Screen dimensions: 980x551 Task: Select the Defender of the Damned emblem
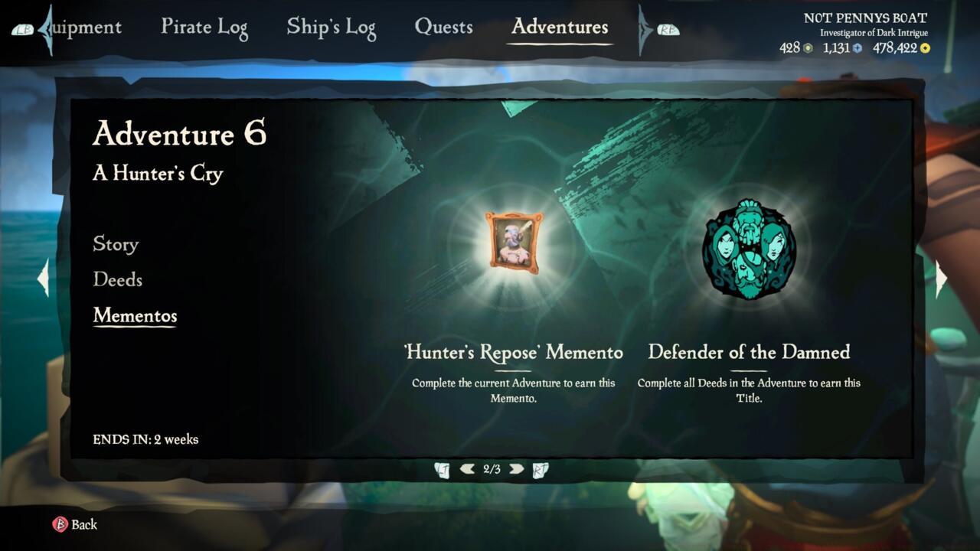[x=749, y=249]
